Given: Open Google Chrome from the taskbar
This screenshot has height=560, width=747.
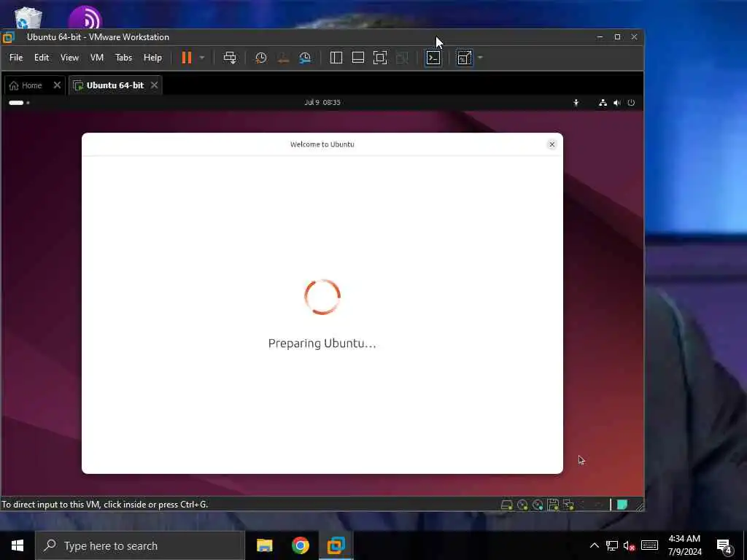Looking at the screenshot, I should tap(300, 545).
